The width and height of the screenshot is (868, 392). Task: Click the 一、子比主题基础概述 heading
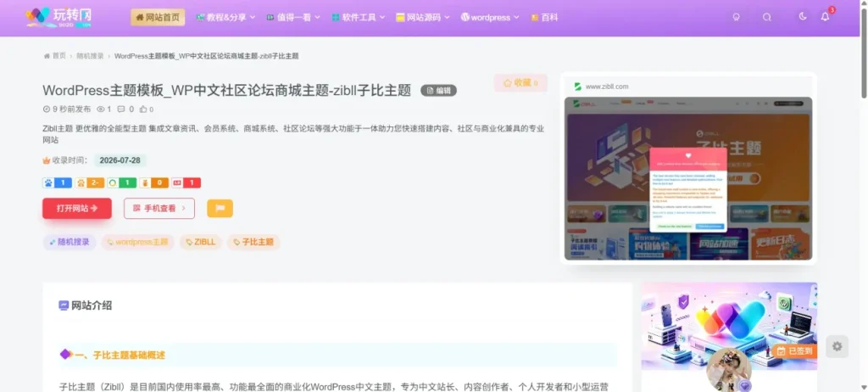click(x=120, y=355)
